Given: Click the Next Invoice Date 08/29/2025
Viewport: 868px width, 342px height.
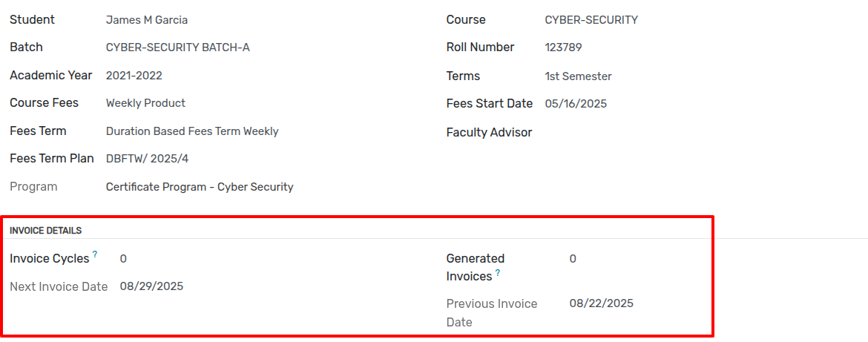Looking at the screenshot, I should [151, 286].
